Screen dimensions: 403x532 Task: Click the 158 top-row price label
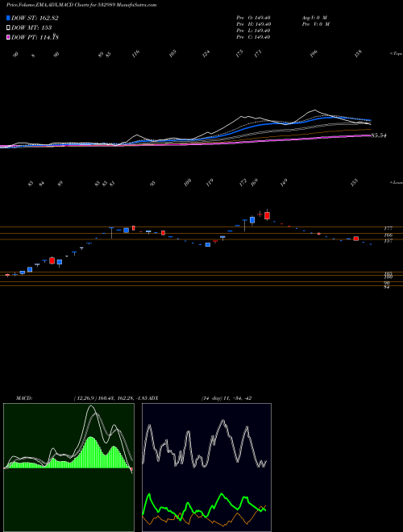point(359,54)
